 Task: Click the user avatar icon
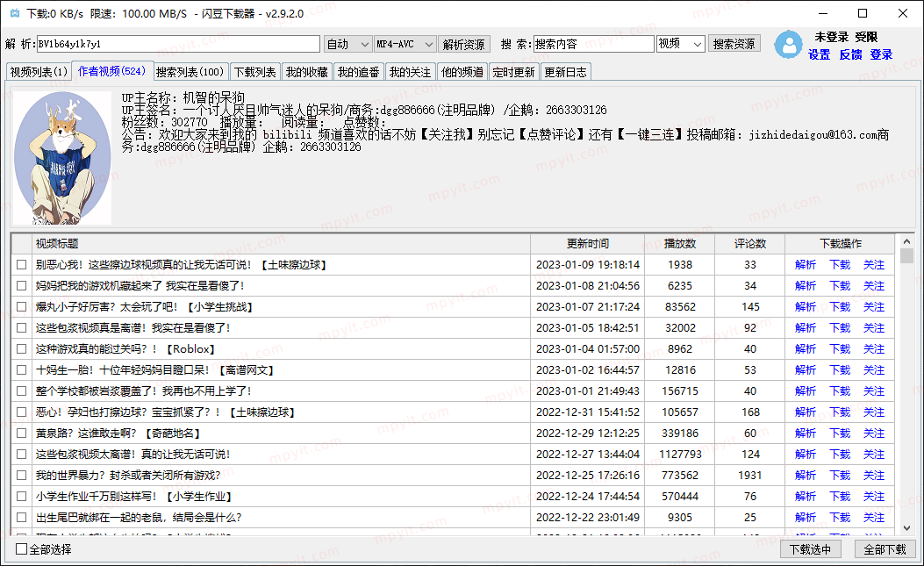click(789, 44)
